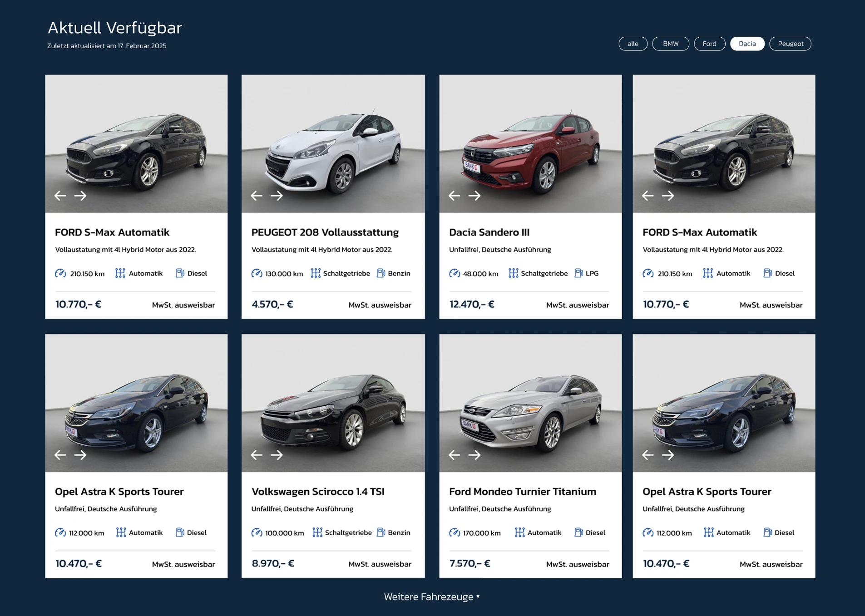Viewport: 865px width, 616px height.
Task: Switch to the alle filter
Action: [633, 44]
